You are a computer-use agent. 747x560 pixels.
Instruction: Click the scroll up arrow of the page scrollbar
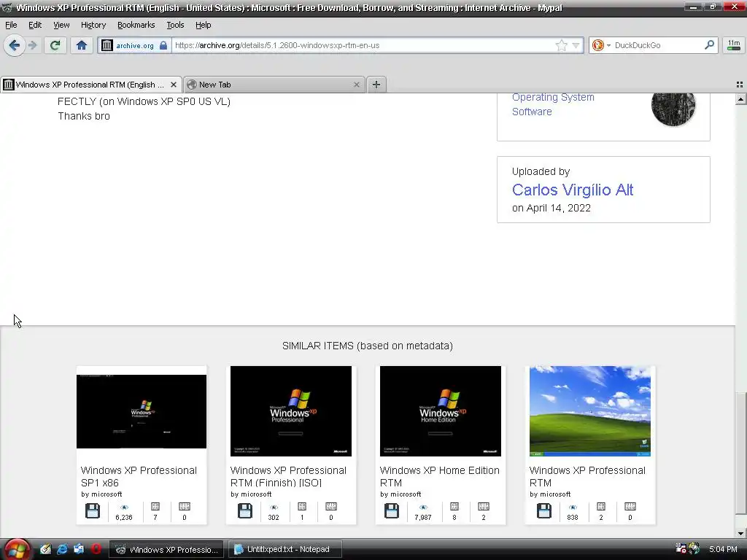point(741,99)
